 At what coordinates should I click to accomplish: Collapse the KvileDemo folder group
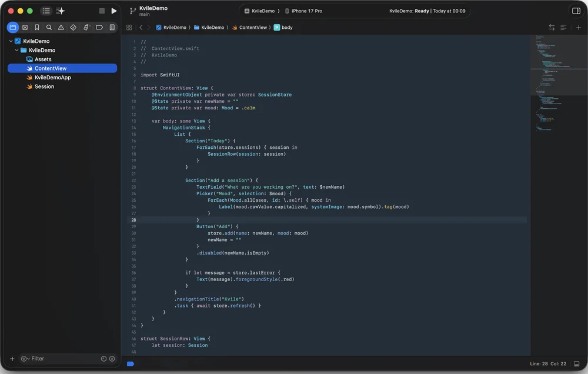pyautogui.click(x=16, y=50)
